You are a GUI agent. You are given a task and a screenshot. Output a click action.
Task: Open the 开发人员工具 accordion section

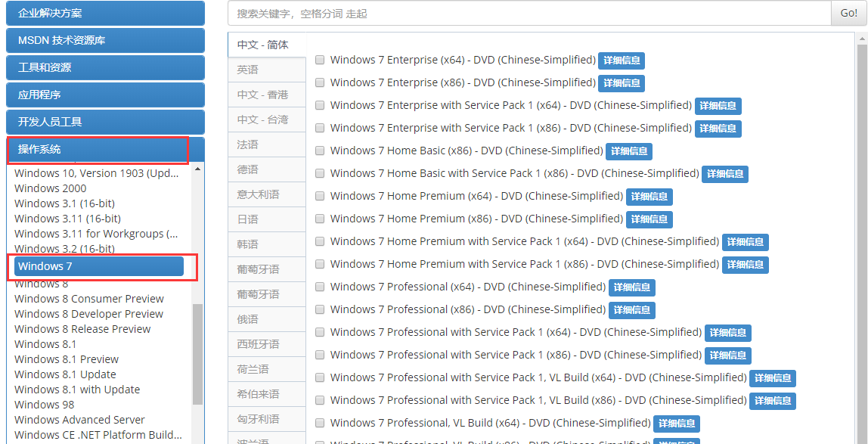pyautogui.click(x=105, y=122)
